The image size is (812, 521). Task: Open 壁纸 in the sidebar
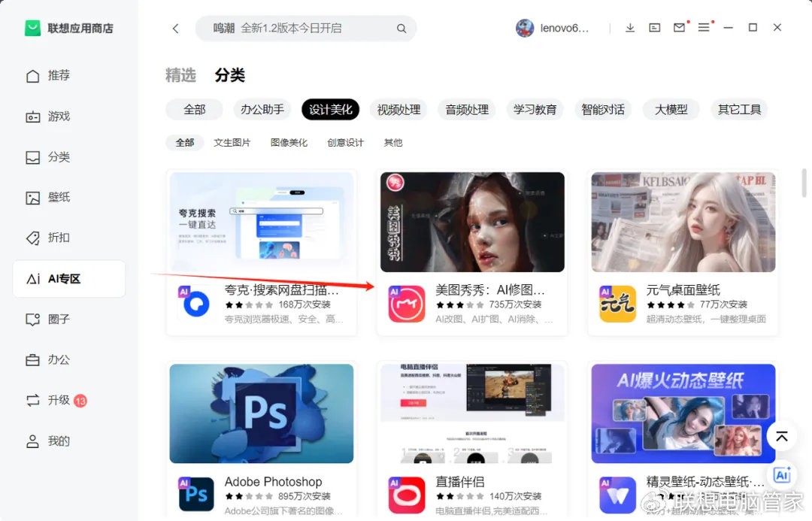pyautogui.click(x=69, y=197)
